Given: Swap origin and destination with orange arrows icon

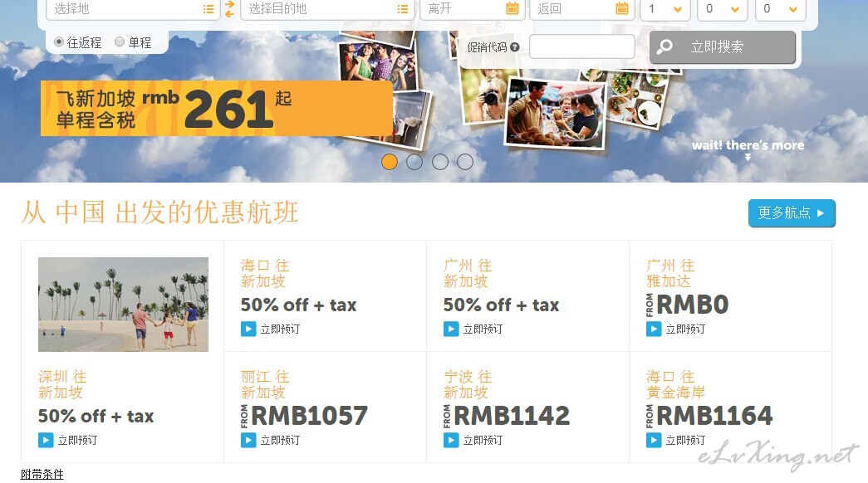Looking at the screenshot, I should click(x=230, y=9).
